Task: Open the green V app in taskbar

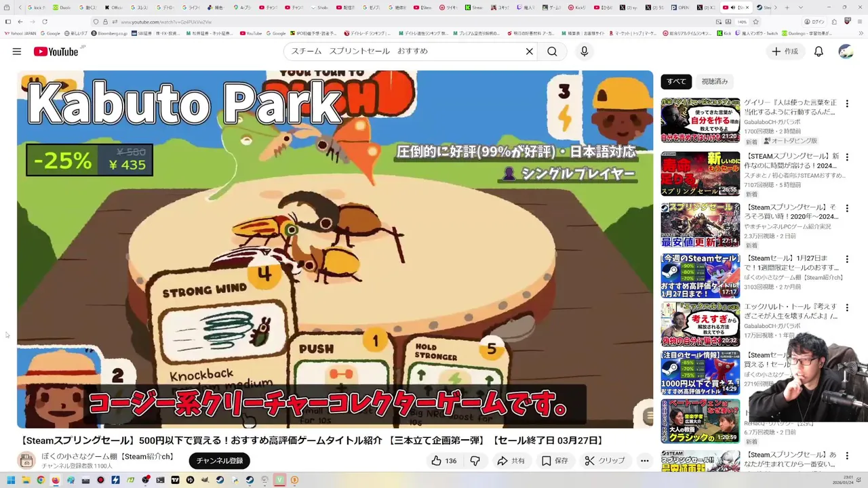Action: 279,480
